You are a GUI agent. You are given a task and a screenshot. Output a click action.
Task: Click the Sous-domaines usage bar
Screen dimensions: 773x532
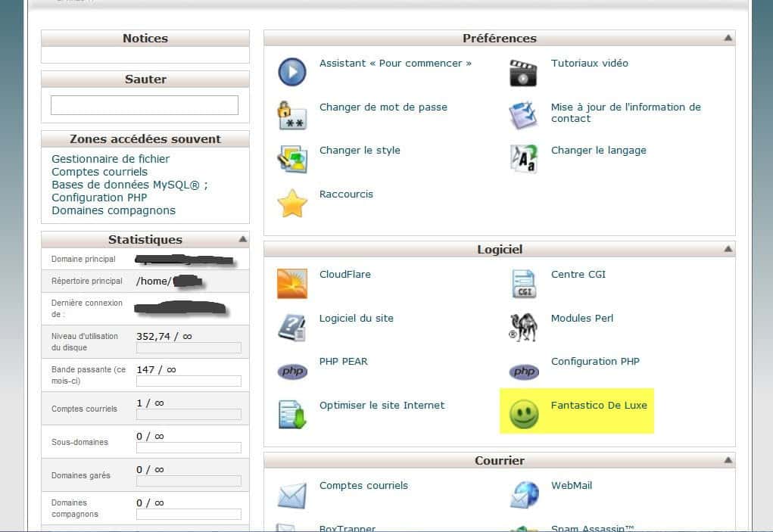(x=189, y=448)
